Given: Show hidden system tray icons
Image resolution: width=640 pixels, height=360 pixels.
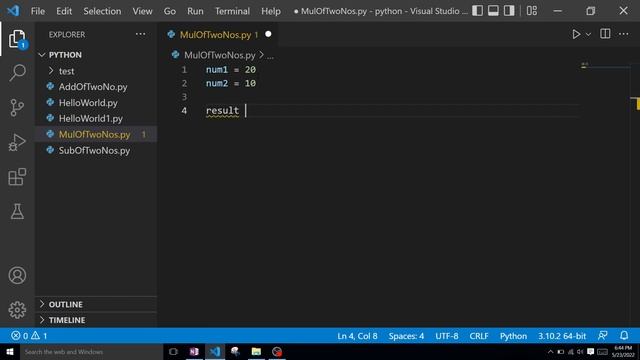Looking at the screenshot, I should pos(550,352).
